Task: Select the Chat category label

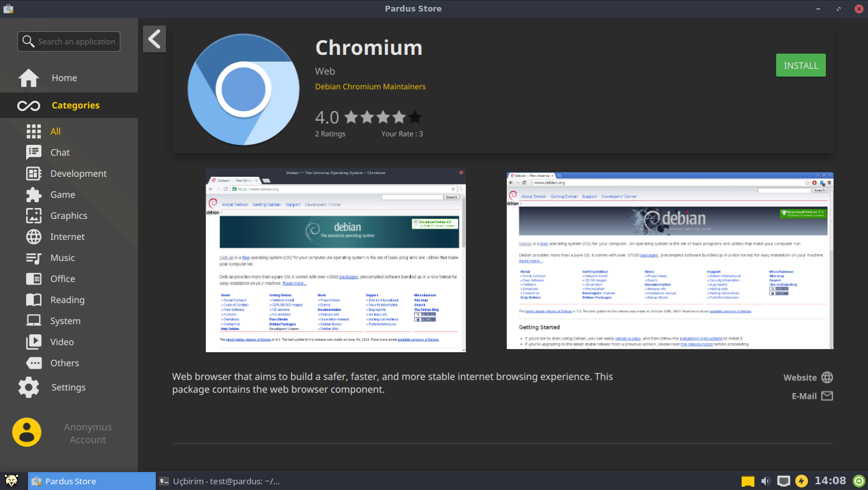Action: [x=60, y=152]
